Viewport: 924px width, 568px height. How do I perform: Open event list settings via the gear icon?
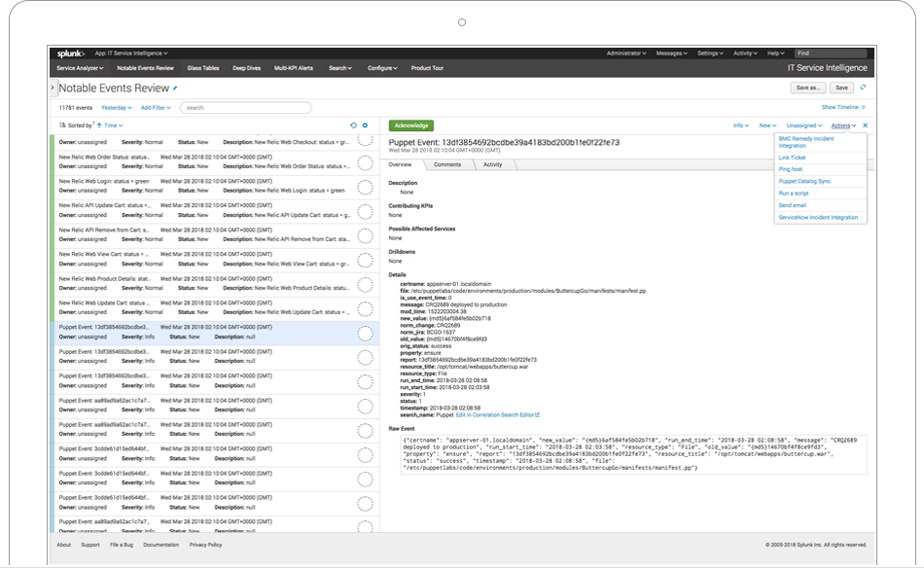pos(365,125)
